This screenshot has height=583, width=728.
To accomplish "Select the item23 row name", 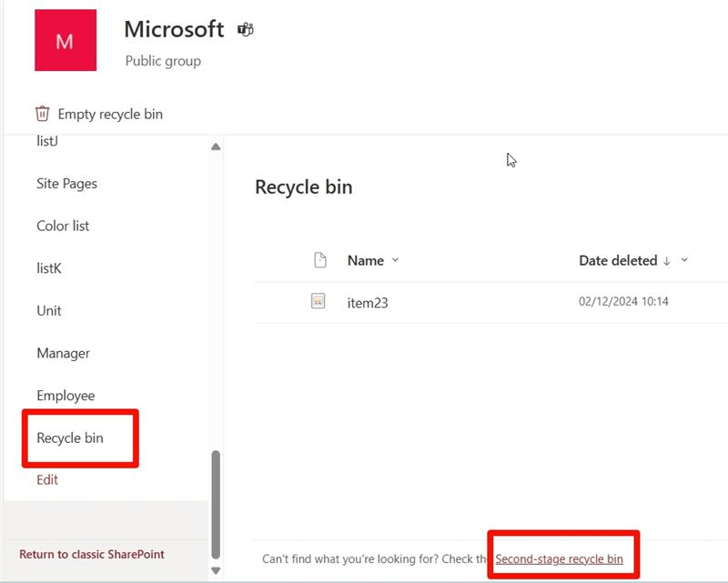I will coord(368,303).
